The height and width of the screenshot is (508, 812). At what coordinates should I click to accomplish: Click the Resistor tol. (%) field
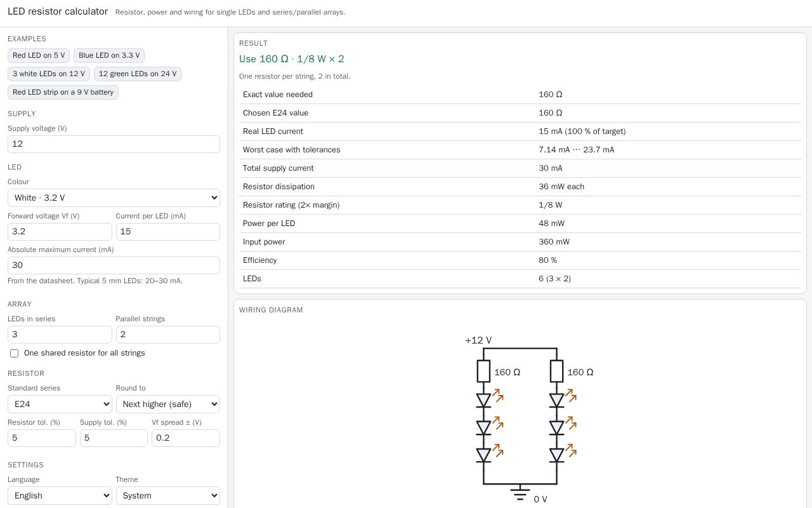pyautogui.click(x=42, y=438)
